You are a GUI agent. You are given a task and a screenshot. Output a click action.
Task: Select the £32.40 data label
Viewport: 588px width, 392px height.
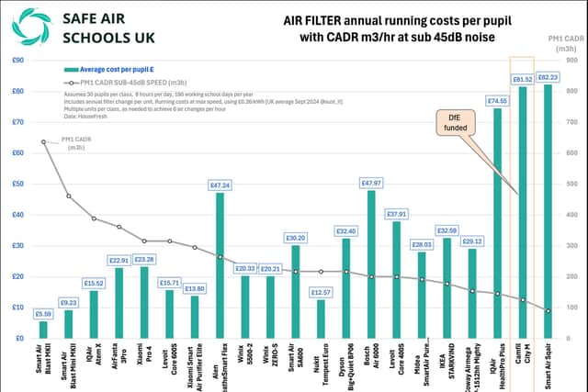pos(346,231)
